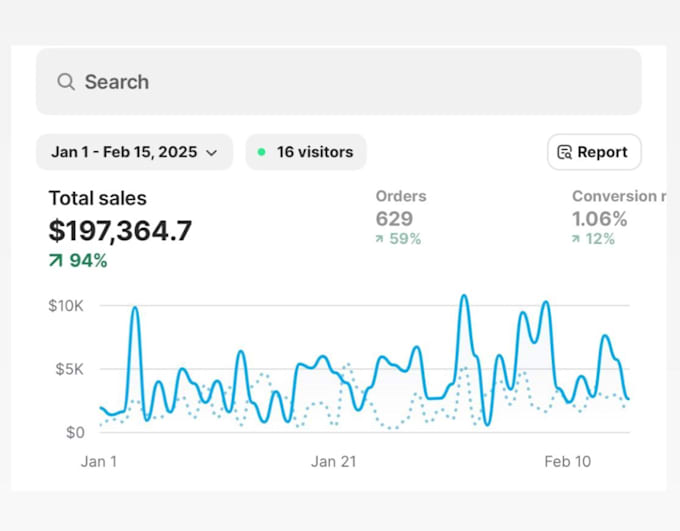Click the tallest sales peak on chart
Viewport: 680px width, 531px height.
pos(464,296)
